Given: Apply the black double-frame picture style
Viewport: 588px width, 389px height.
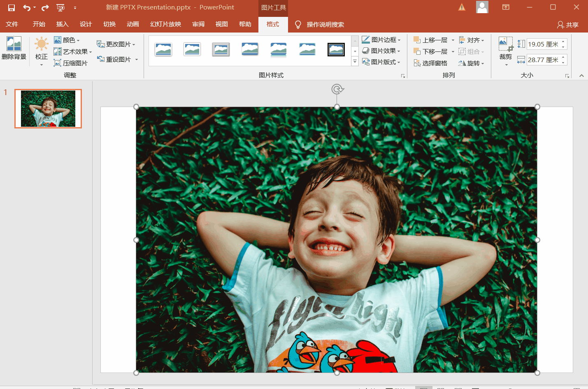Looking at the screenshot, I should (x=336, y=49).
